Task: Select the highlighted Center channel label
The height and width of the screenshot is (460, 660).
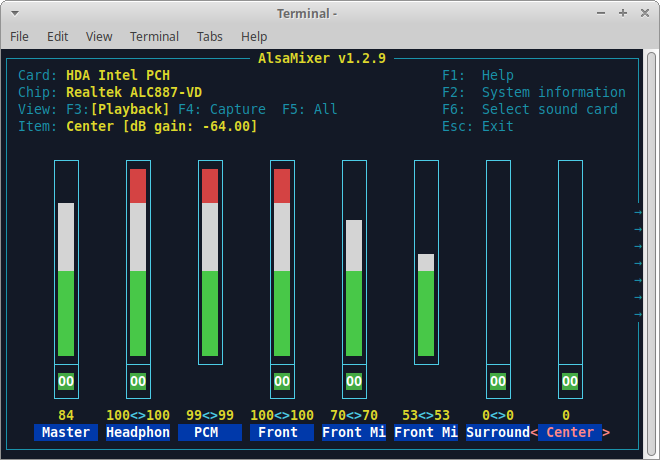Action: 570,432
